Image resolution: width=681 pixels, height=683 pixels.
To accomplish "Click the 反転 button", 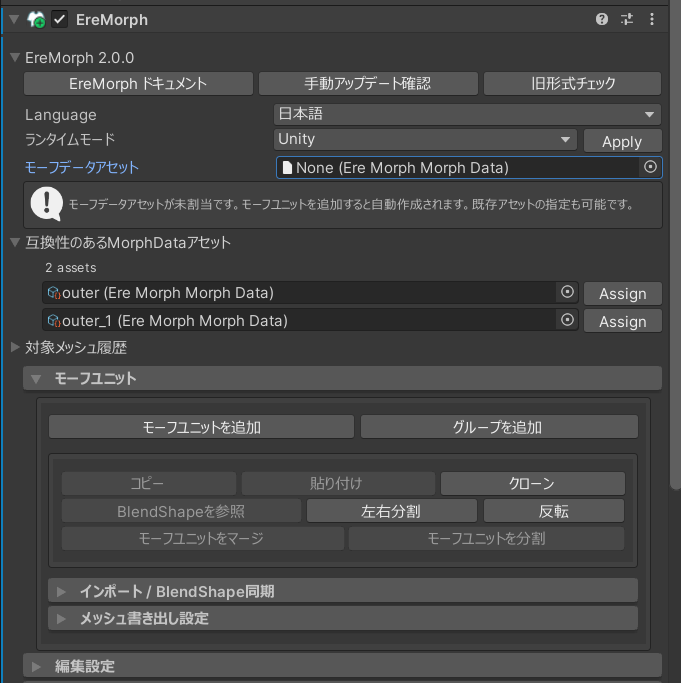I will [x=554, y=511].
